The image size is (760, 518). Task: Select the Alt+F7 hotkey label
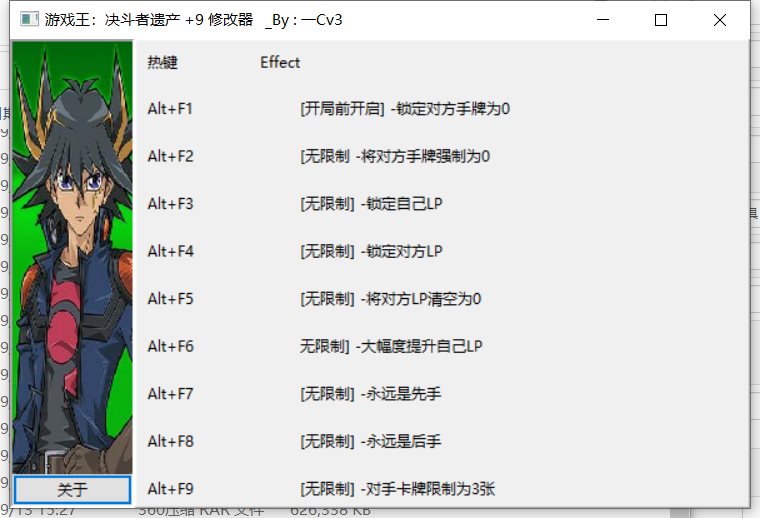pos(171,393)
